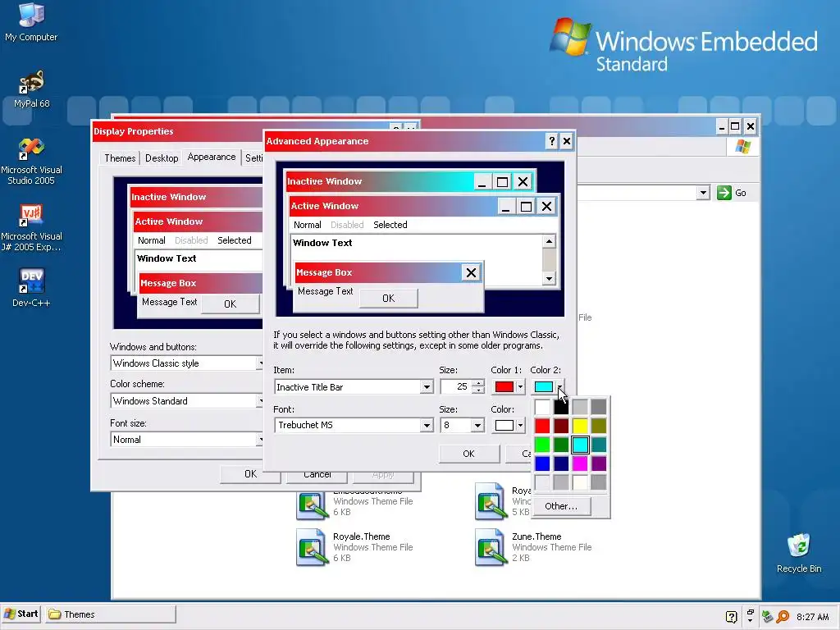Open the Start menu
Viewport: 840px width, 630px height.
[21, 614]
